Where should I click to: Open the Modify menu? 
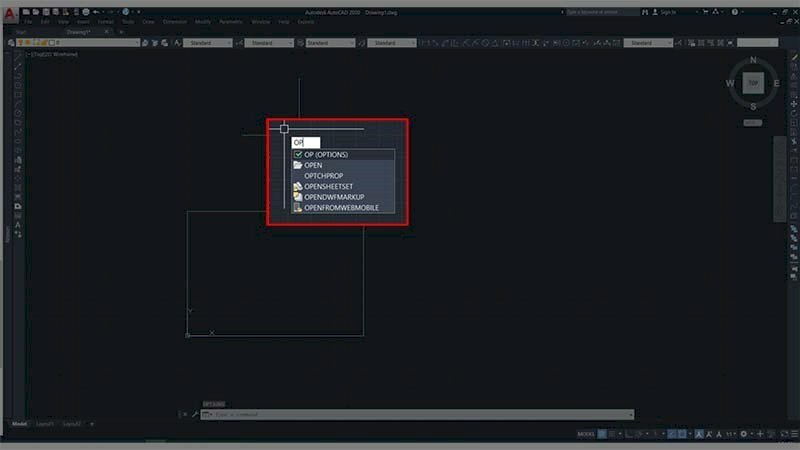(203, 21)
